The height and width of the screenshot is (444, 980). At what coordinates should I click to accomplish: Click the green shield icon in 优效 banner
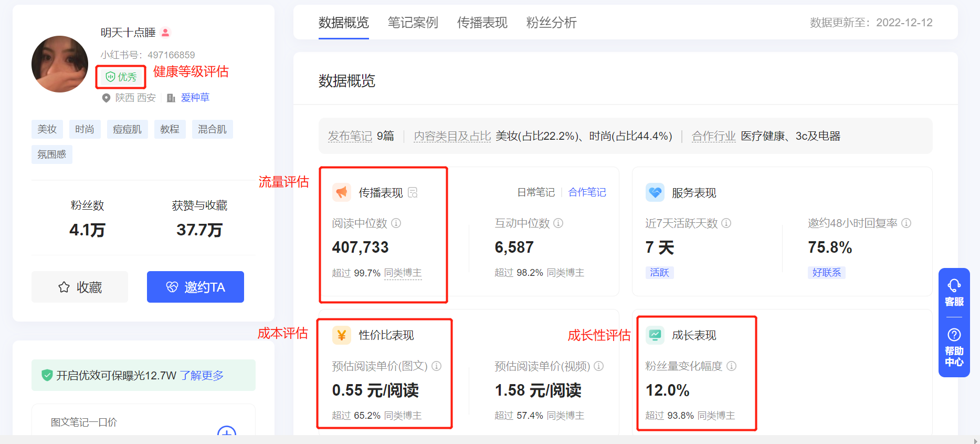[47, 375]
